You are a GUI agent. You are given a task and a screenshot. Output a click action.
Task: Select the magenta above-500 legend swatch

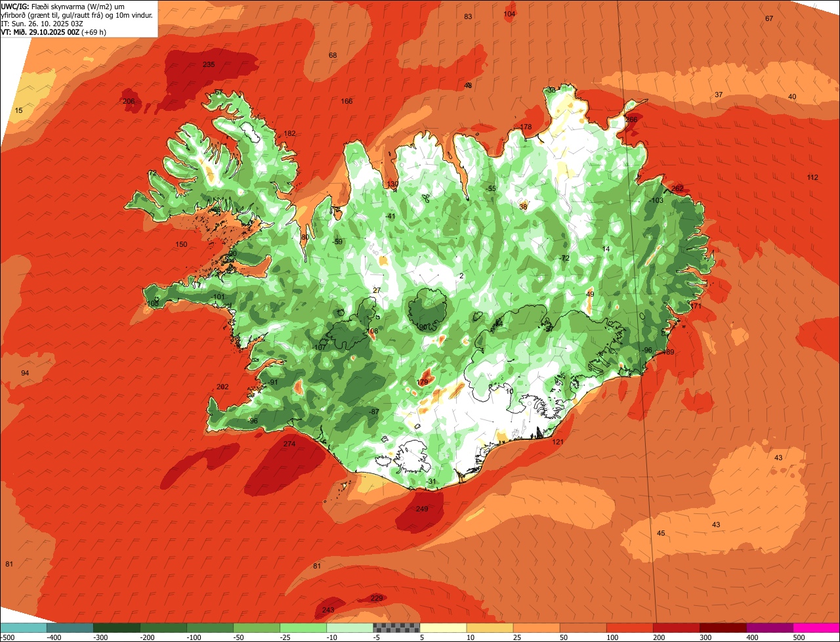(x=816, y=628)
